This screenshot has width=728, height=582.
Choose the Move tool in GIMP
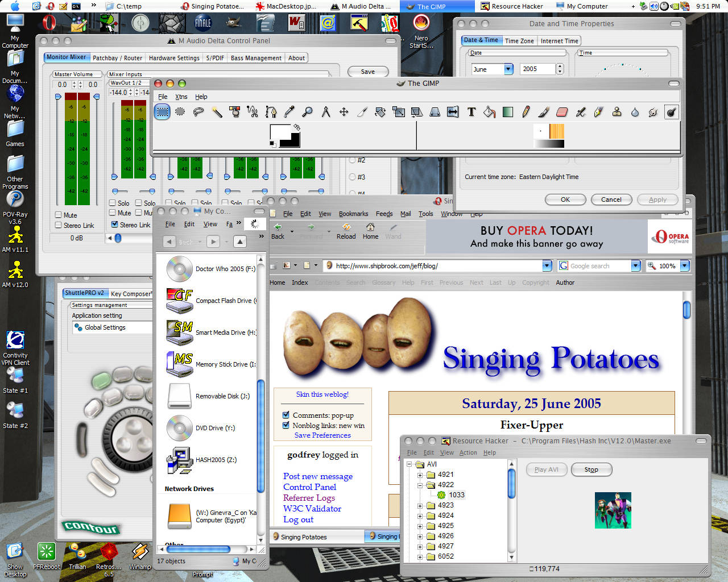coord(344,112)
